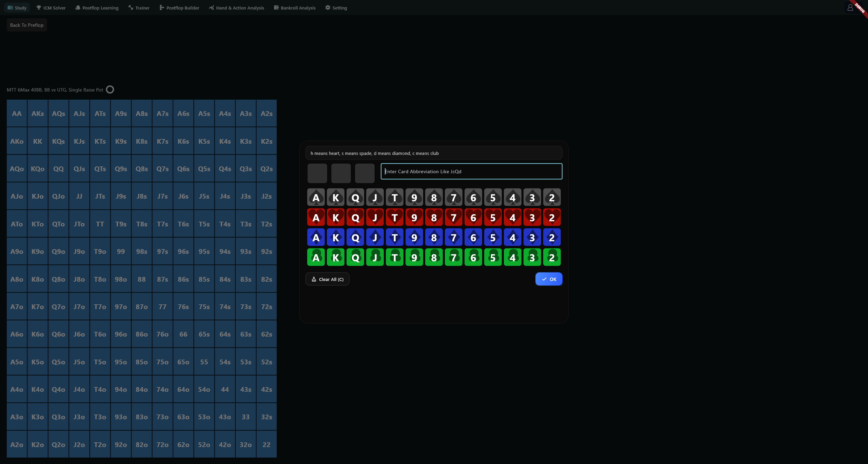This screenshot has width=868, height=464.
Task: Select the JTs hand cell
Action: [100, 196]
